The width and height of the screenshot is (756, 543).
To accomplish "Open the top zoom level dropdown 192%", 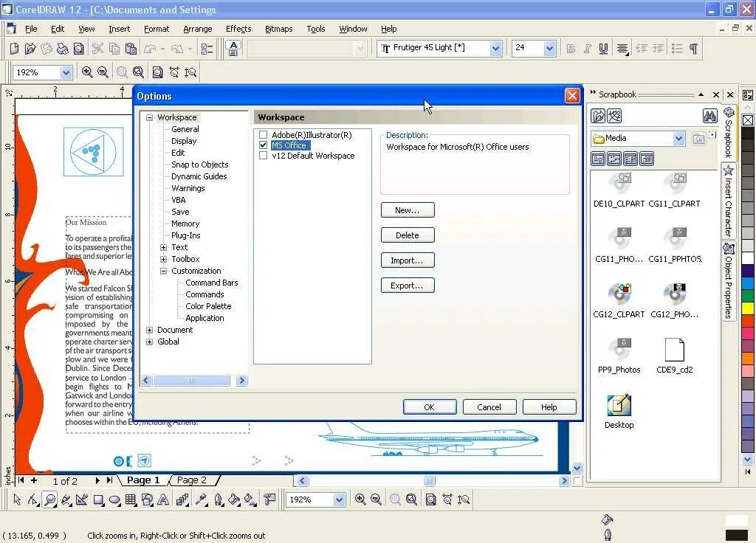I will click(x=66, y=73).
